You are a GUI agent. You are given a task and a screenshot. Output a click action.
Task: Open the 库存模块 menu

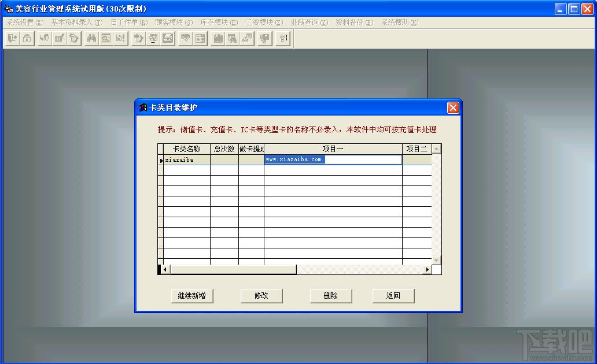click(x=219, y=23)
